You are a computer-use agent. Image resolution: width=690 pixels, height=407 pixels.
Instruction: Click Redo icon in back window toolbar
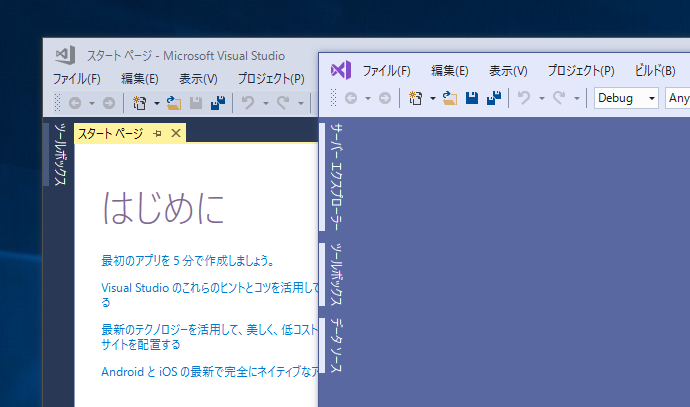pyautogui.click(x=283, y=103)
